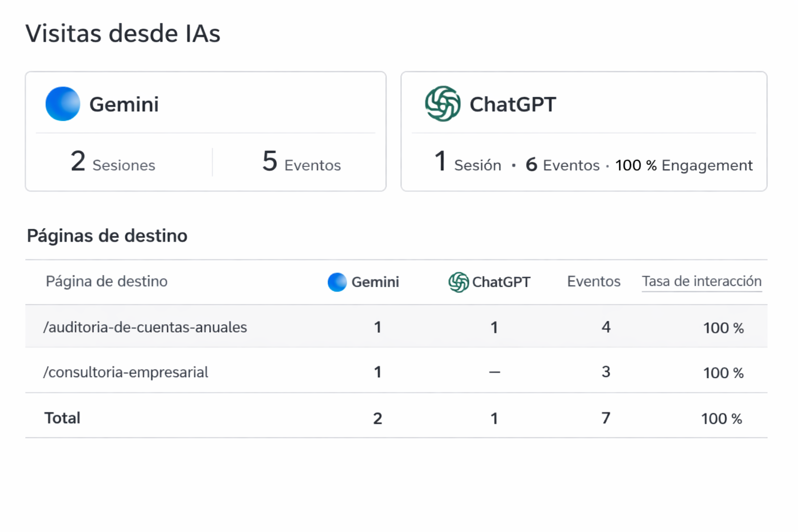Click the 6 Eventos metric in ChatGPT card

(562, 165)
